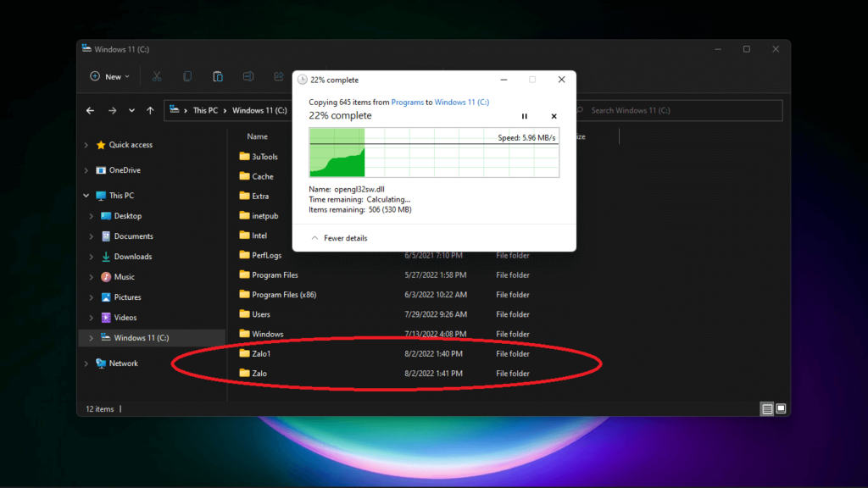Click the Copy icon in Explorer toolbar
The image size is (868, 488).
pos(187,76)
